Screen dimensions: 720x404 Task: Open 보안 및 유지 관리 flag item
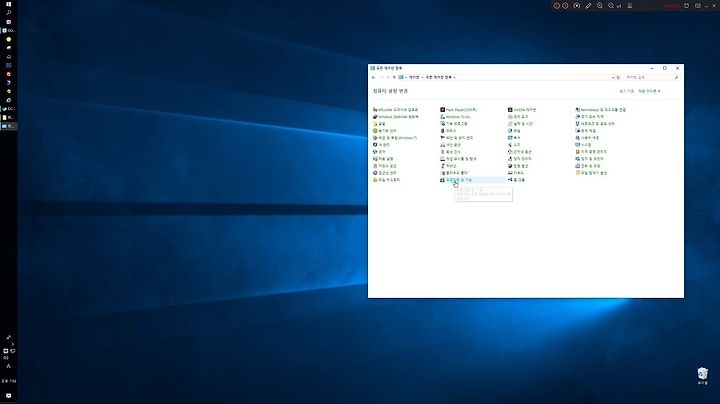(456, 138)
